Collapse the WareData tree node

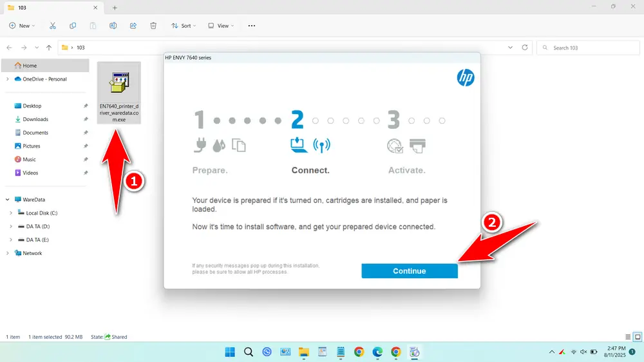[7, 199]
